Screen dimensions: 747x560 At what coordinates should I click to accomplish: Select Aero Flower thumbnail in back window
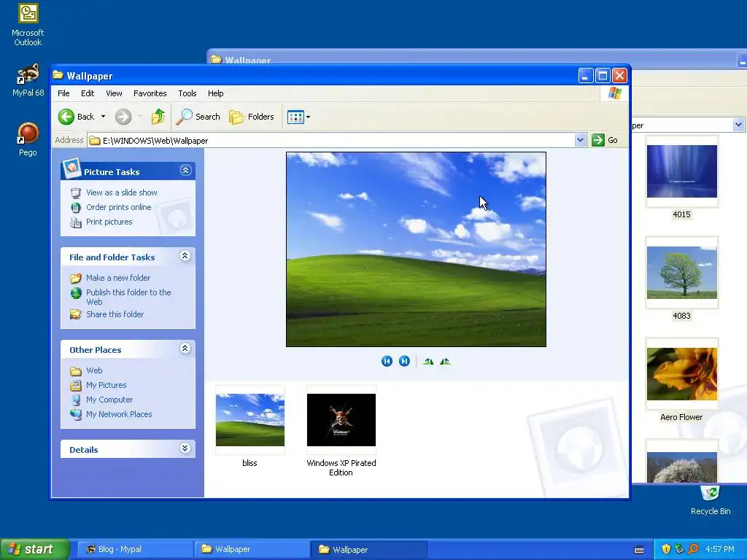(682, 374)
